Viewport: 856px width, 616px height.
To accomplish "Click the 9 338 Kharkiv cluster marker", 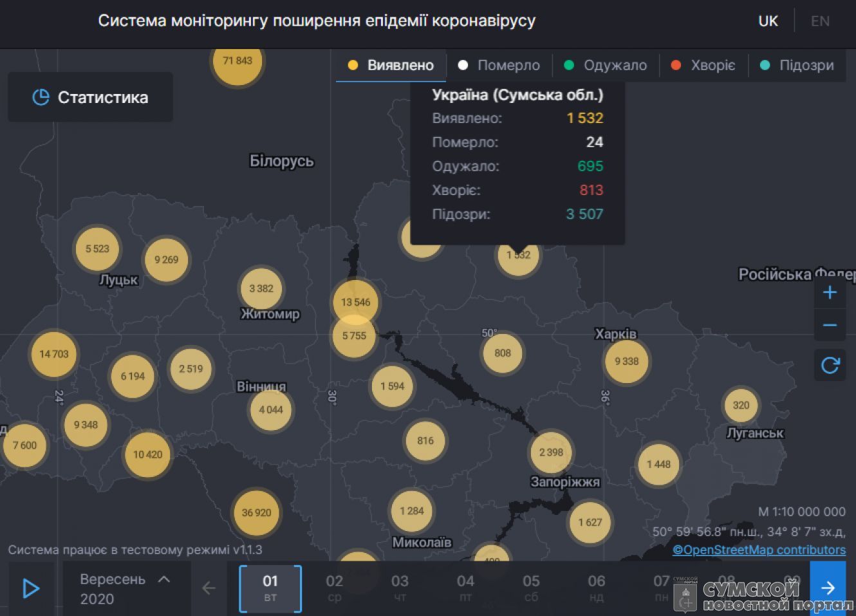I will (626, 362).
